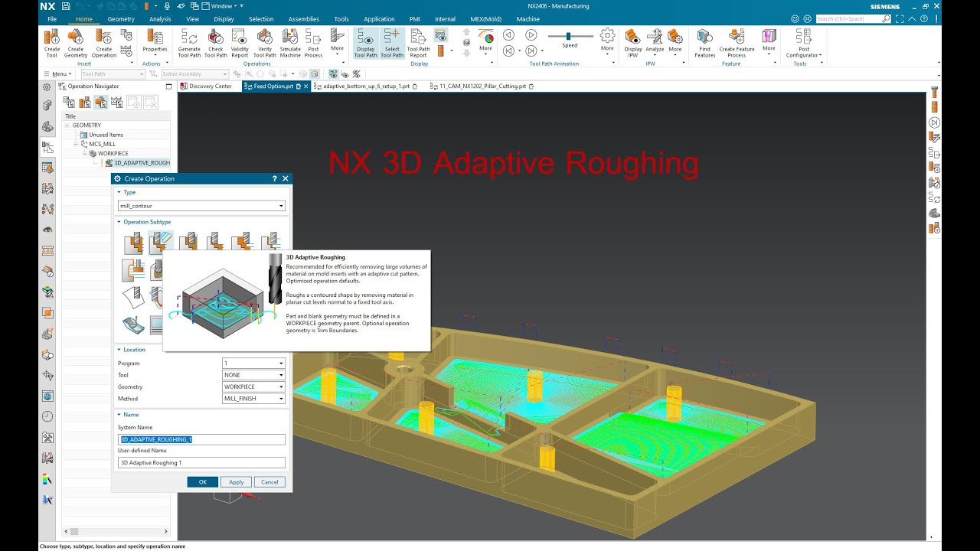Viewport: 980px width, 551px height.
Task: Step animation to next operation
Action: (x=531, y=51)
